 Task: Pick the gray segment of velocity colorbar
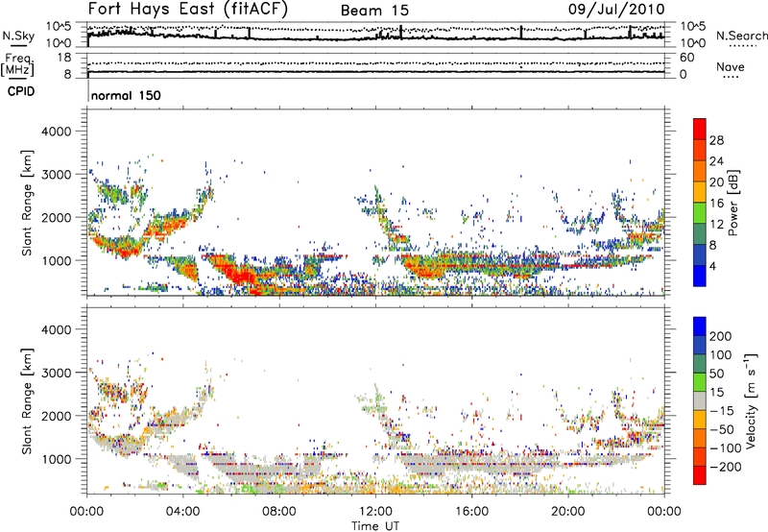click(x=700, y=401)
